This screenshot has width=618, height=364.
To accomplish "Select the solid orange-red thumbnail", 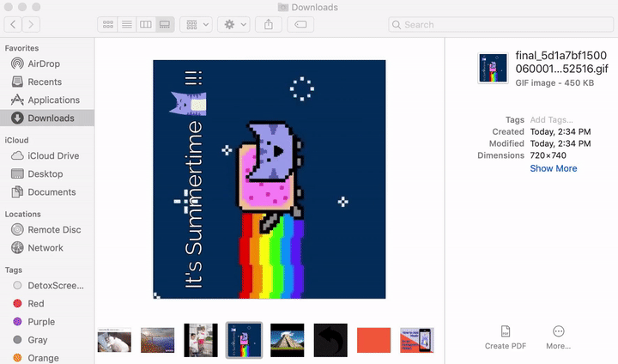I will click(373, 340).
